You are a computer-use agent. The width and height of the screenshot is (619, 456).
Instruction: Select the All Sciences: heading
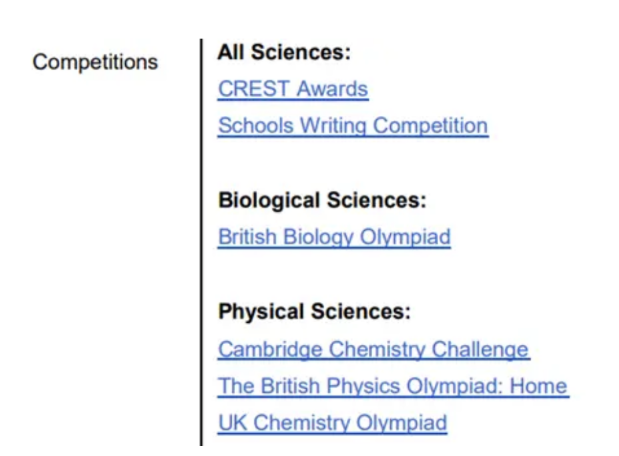point(284,52)
